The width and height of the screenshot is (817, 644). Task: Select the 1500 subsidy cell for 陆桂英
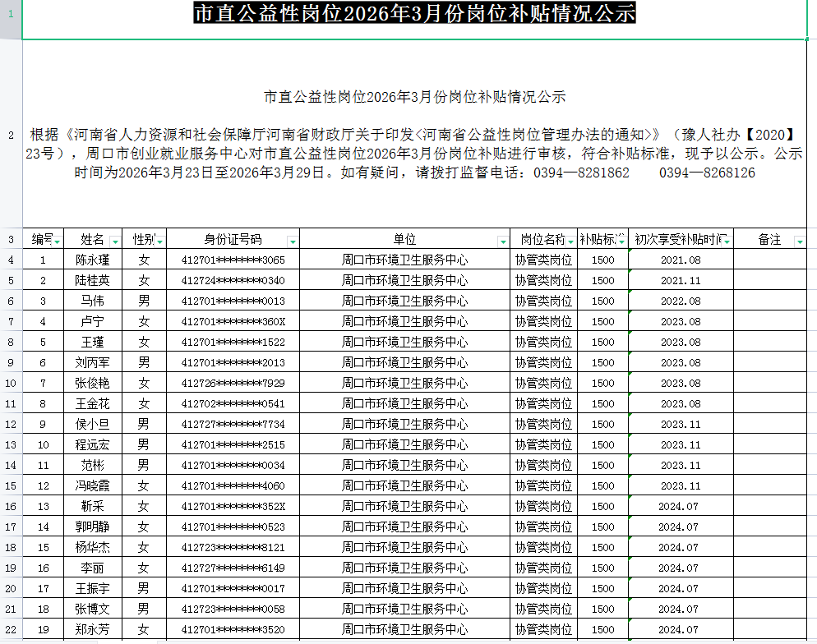tap(602, 280)
